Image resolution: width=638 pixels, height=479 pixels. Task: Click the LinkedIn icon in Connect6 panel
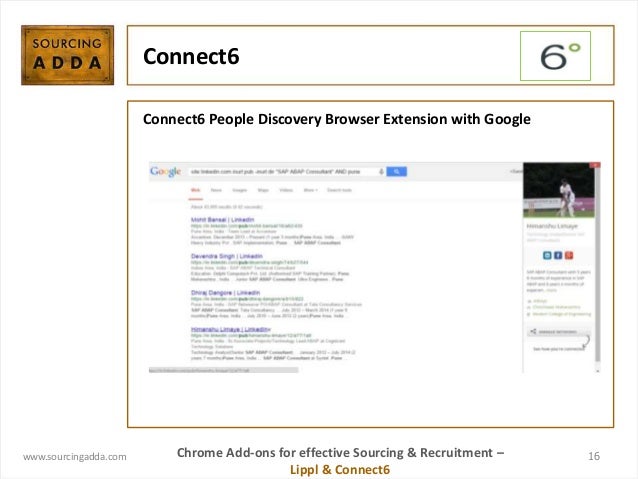click(547, 255)
